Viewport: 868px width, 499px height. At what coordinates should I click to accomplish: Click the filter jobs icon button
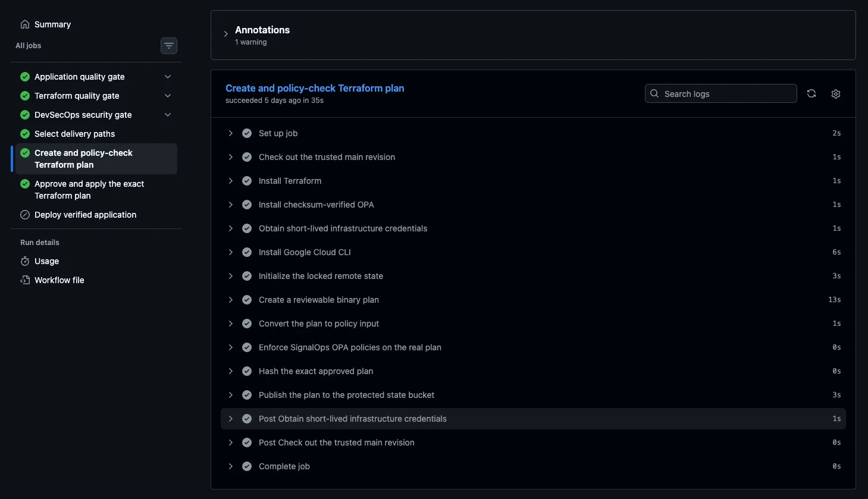169,46
